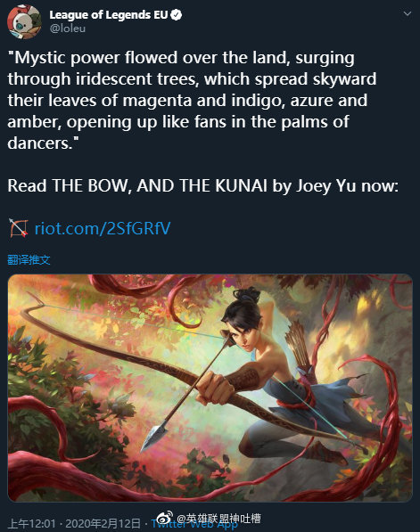Expand the tweet options chevron

pos(408,14)
